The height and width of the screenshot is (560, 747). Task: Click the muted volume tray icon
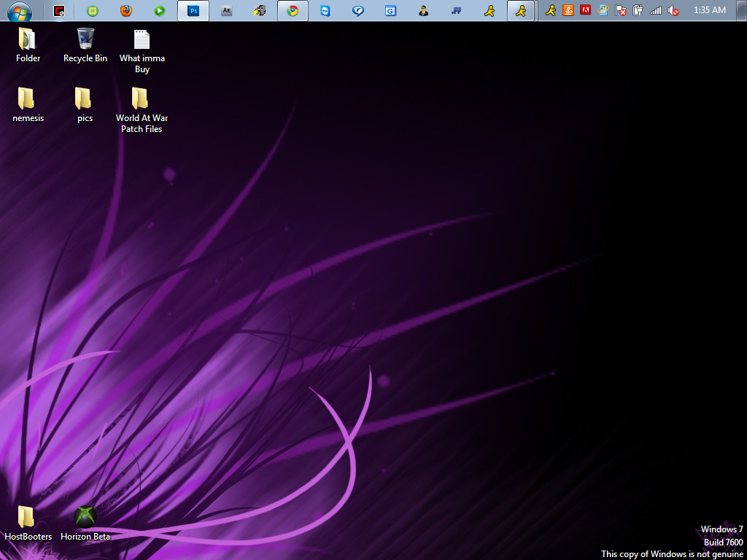(673, 10)
